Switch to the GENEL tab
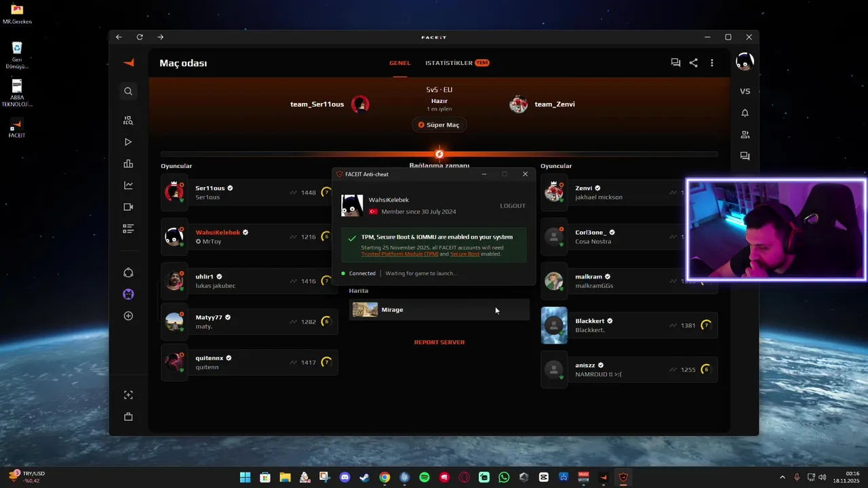Image resolution: width=868 pixels, height=488 pixels. [399, 63]
